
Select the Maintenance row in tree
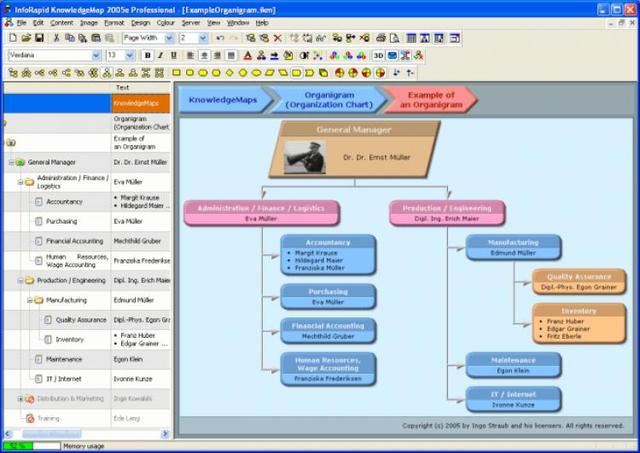87,360
